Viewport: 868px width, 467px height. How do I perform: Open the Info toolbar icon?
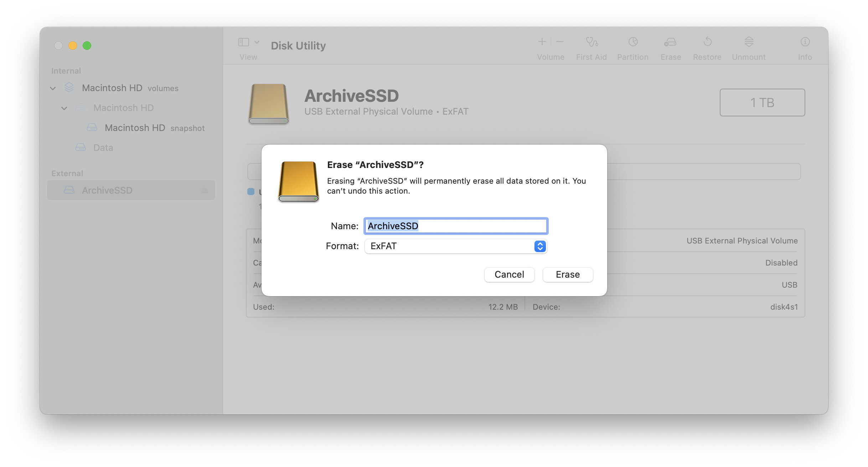pyautogui.click(x=805, y=42)
